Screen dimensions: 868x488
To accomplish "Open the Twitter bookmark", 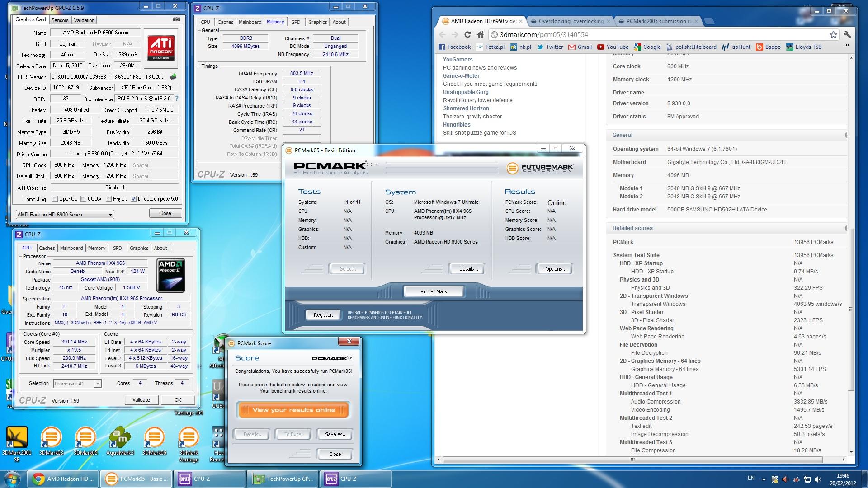I will pos(550,47).
